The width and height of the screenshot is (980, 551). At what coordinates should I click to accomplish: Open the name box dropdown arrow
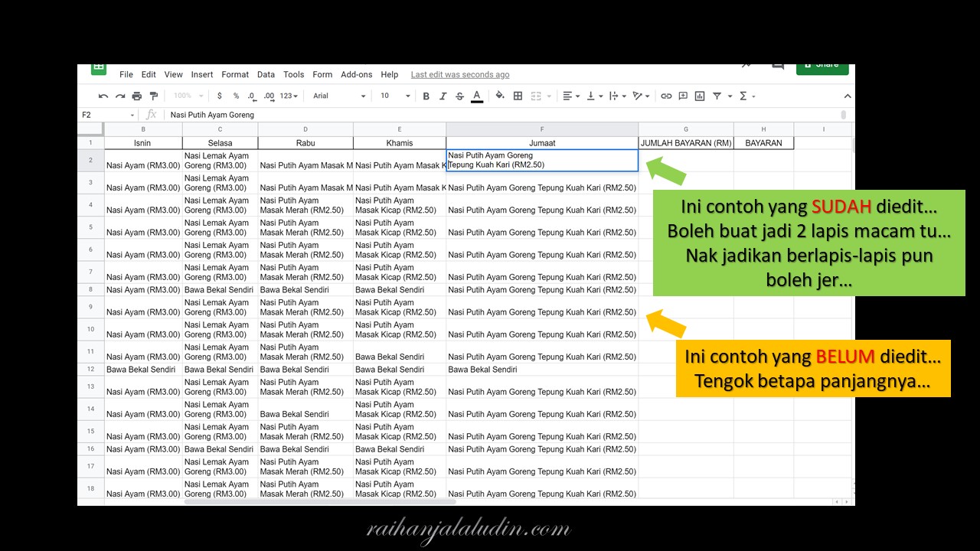pyautogui.click(x=132, y=115)
